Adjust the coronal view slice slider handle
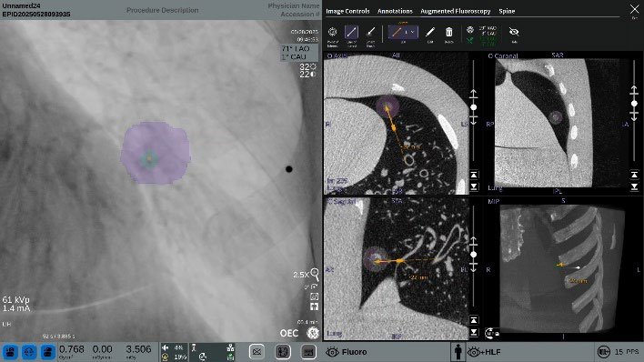Viewport: 644px width, 362px height. pos(634,104)
